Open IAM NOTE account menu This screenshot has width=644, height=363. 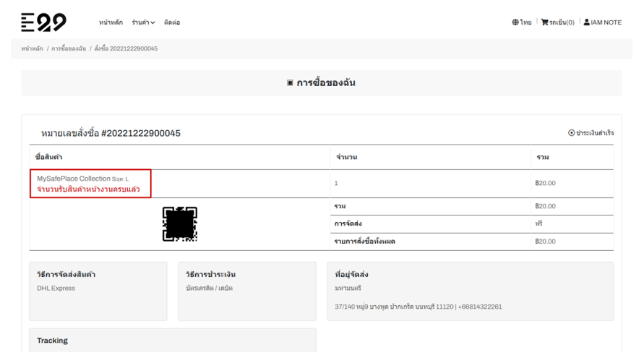(606, 22)
